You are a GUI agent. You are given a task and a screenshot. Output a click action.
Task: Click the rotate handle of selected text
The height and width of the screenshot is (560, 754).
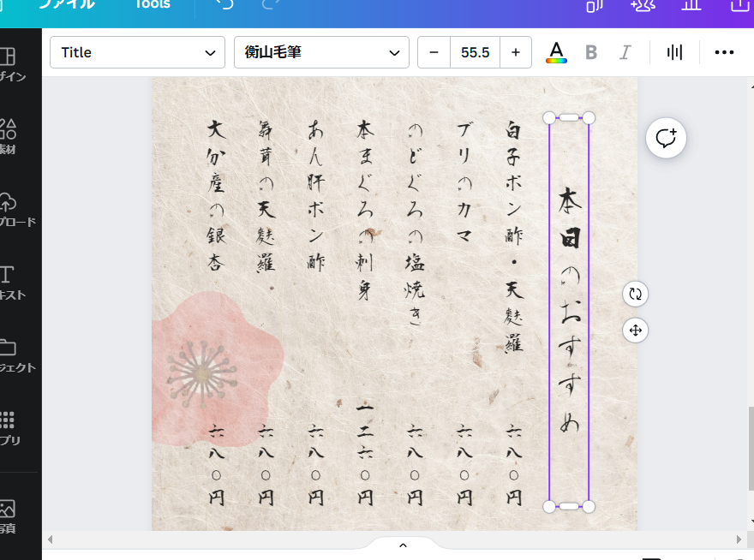tap(635, 294)
